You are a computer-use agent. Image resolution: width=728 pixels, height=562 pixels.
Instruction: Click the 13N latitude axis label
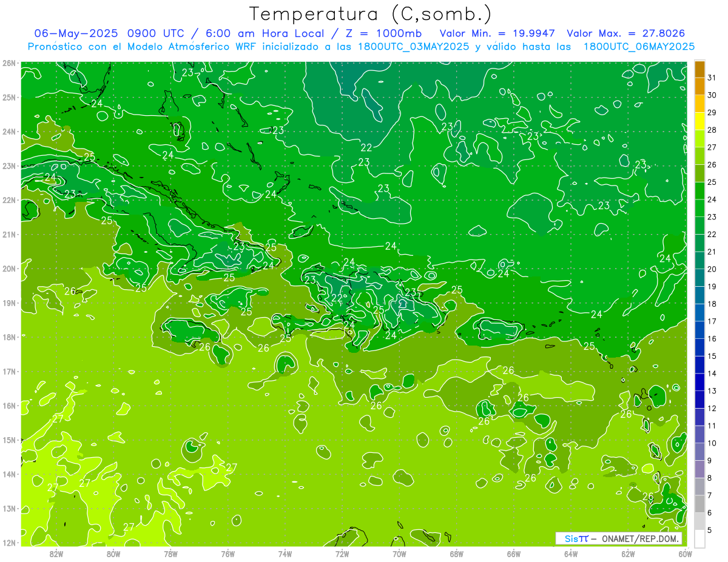(x=8, y=509)
